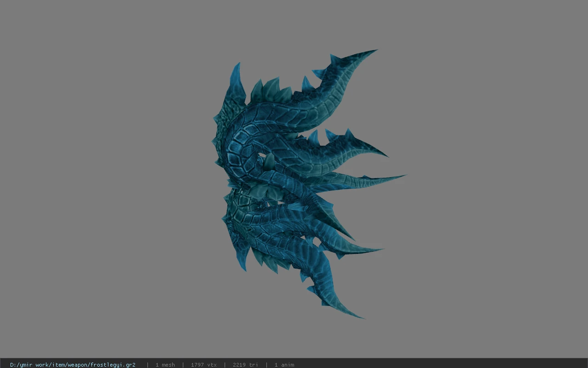Click the file path frostlegyi.gr2 in status bar
The height and width of the screenshot is (368, 588).
pos(73,365)
